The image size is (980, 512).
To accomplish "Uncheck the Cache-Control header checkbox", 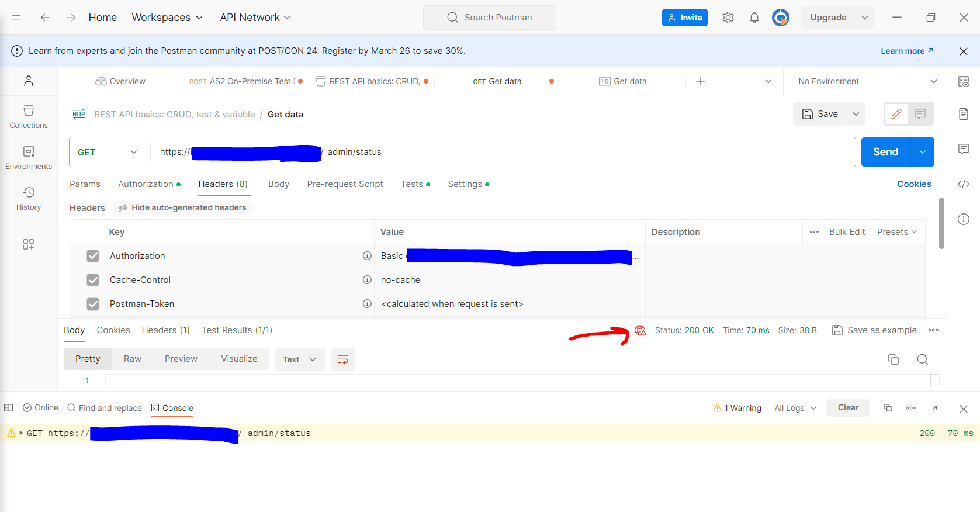I will click(x=93, y=280).
